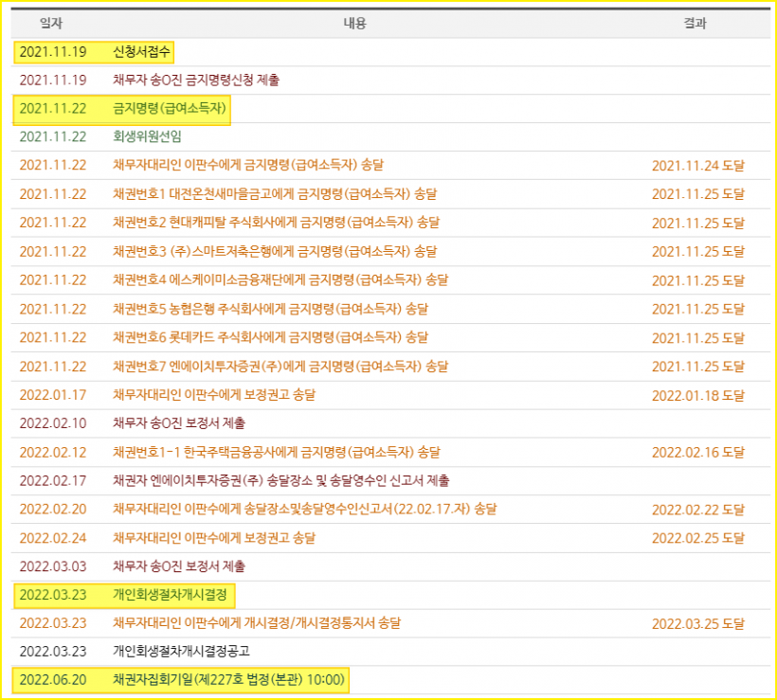Click 채권자집회기일(제227호 법정(본관) 10:00) entry
777x700 pixels.
228,680
